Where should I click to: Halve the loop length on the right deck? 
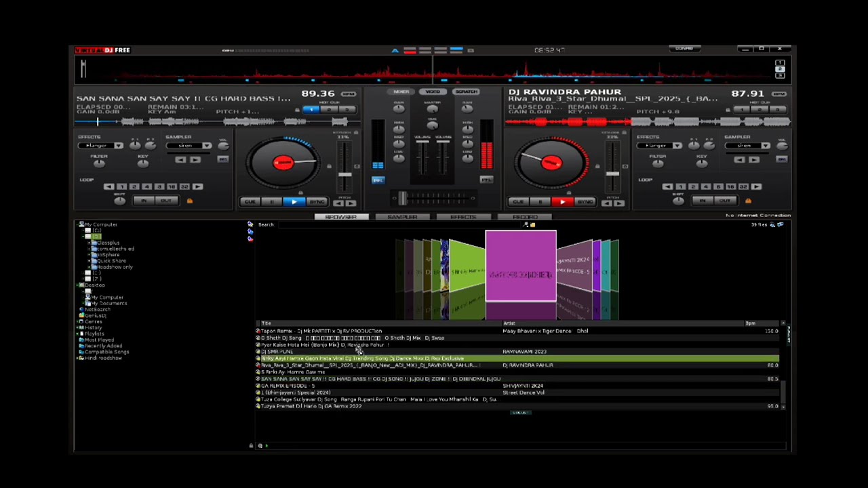pos(668,186)
